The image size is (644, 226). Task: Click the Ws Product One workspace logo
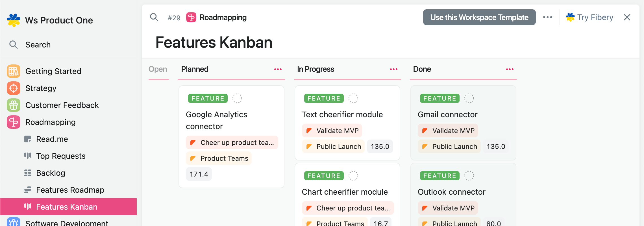point(13,20)
